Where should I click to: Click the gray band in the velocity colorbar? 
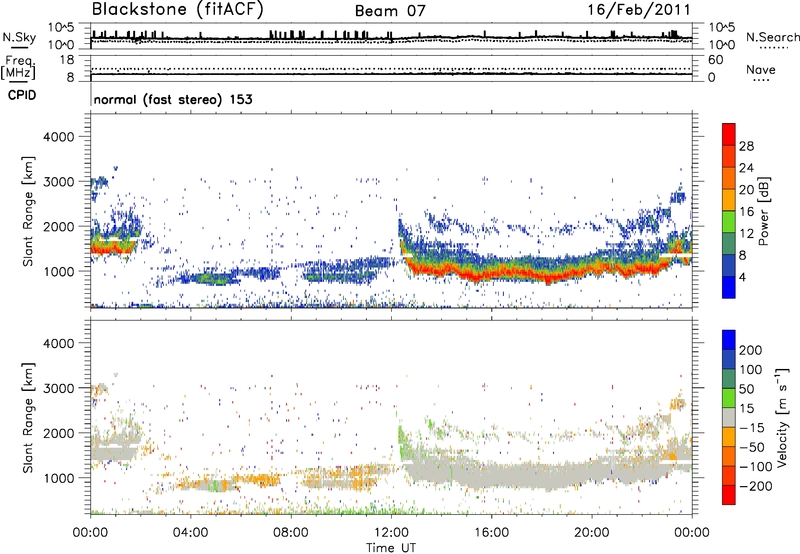tap(729, 417)
